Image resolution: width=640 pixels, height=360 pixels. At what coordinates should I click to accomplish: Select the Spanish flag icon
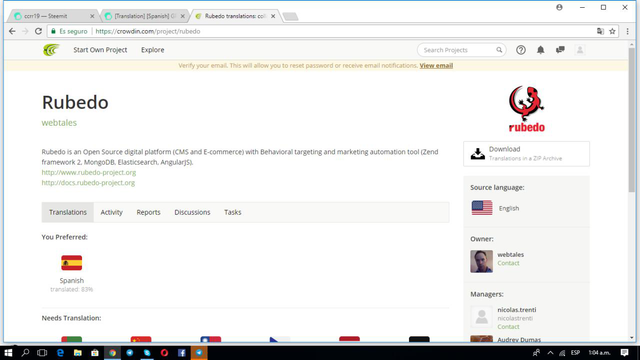[x=71, y=263]
